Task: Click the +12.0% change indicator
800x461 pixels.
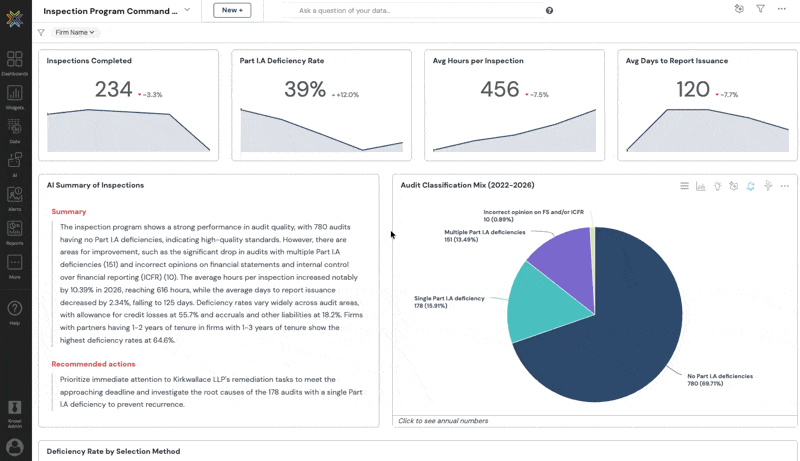Action: click(x=345, y=95)
